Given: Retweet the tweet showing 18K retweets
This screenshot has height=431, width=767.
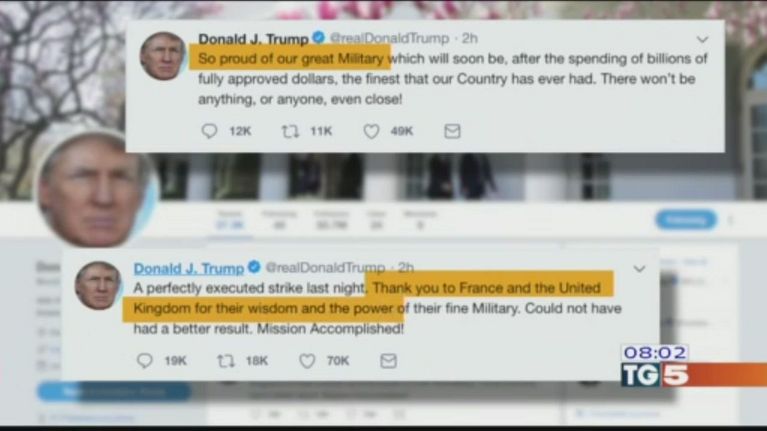Looking at the screenshot, I should click(x=226, y=361).
